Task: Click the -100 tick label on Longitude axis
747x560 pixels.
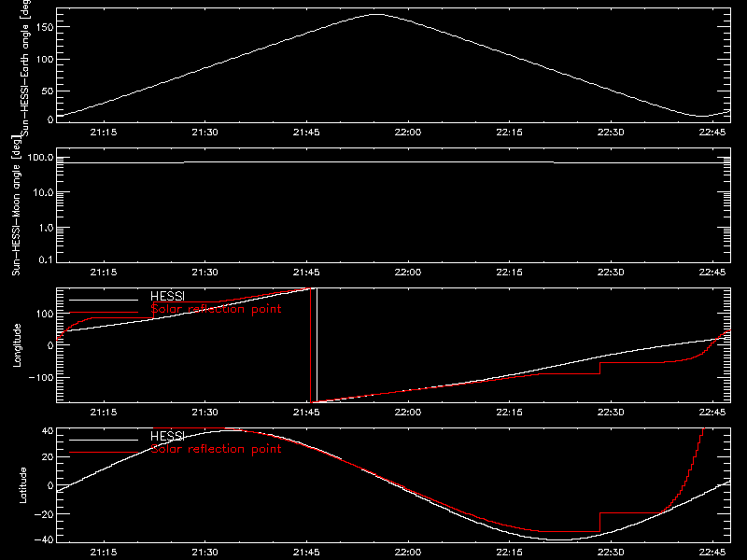Action: (x=41, y=377)
